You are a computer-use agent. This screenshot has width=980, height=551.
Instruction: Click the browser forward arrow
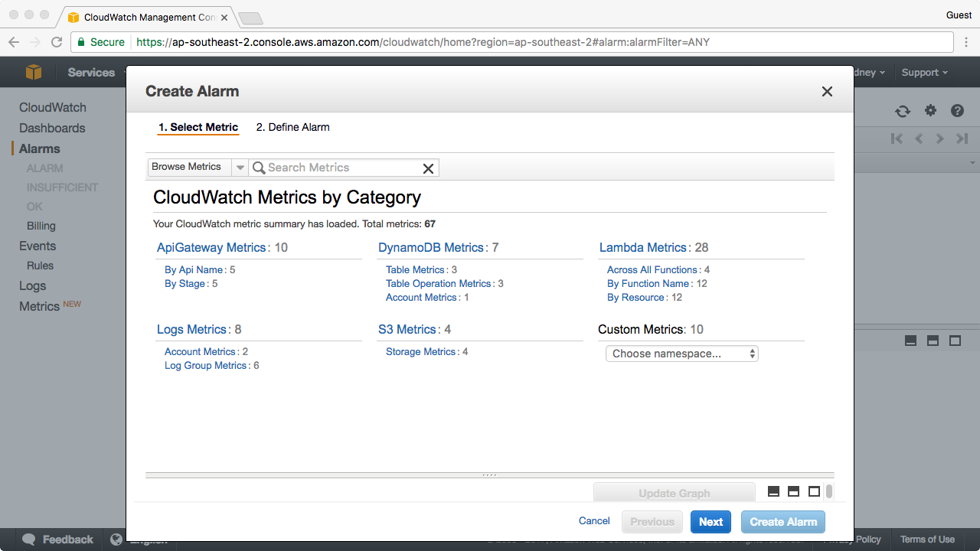pyautogui.click(x=35, y=42)
